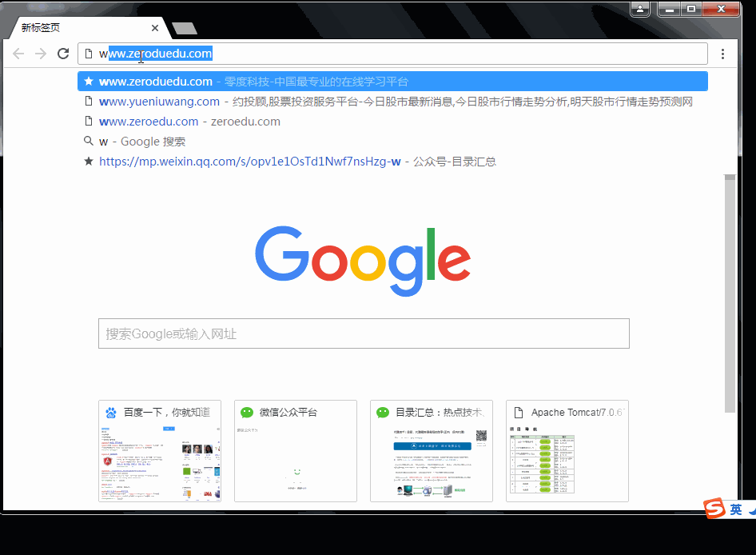
Task: Choose www.zeroedu.com suggestion
Action: pyautogui.click(x=392, y=122)
